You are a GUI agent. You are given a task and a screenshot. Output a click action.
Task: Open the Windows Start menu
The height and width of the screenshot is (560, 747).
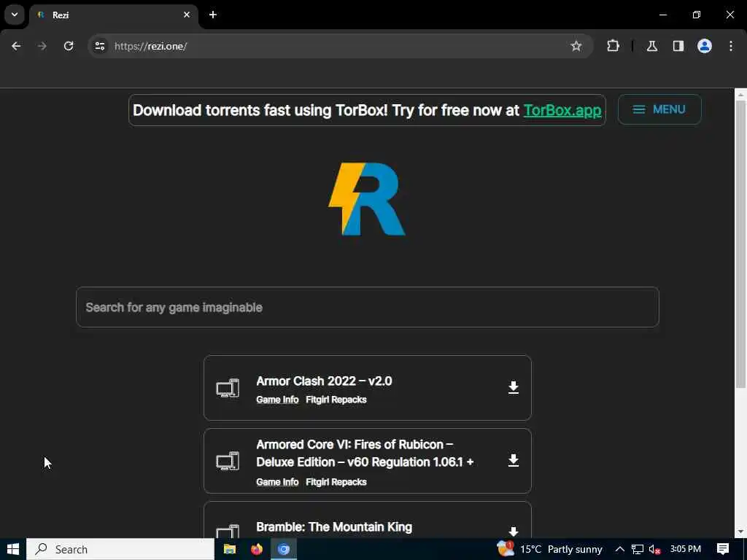[x=13, y=550]
